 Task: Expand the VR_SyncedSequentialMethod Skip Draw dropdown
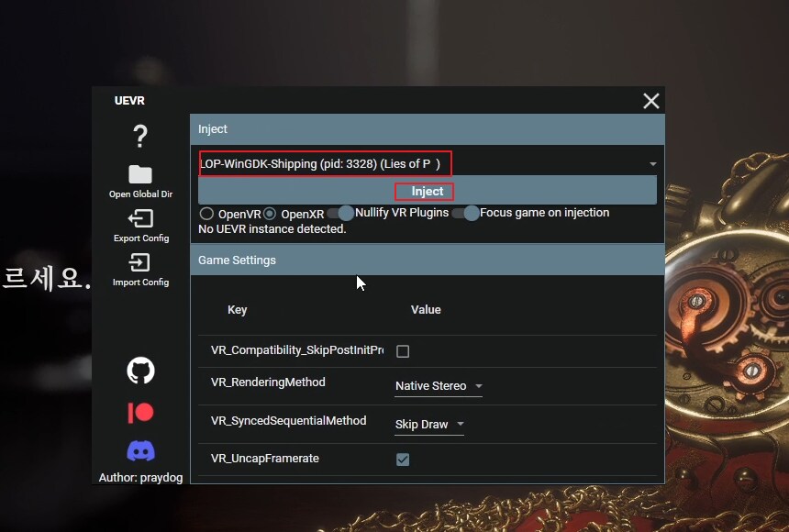(x=429, y=425)
